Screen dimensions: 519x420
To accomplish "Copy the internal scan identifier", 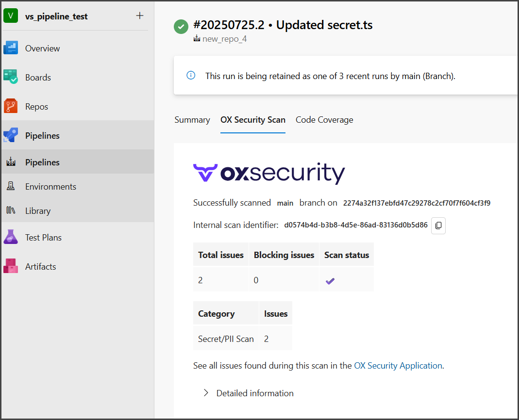I will (438, 226).
